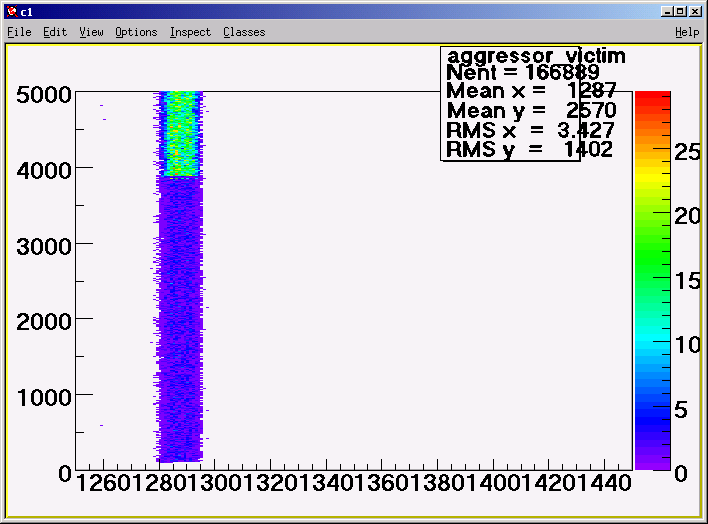Open the Edit menu

tap(55, 32)
